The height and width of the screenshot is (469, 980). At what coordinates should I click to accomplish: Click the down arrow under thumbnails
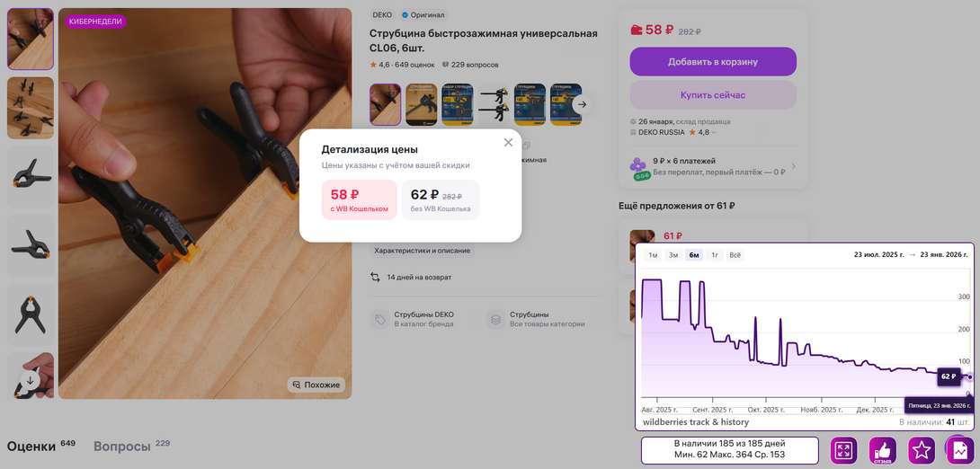click(x=30, y=380)
